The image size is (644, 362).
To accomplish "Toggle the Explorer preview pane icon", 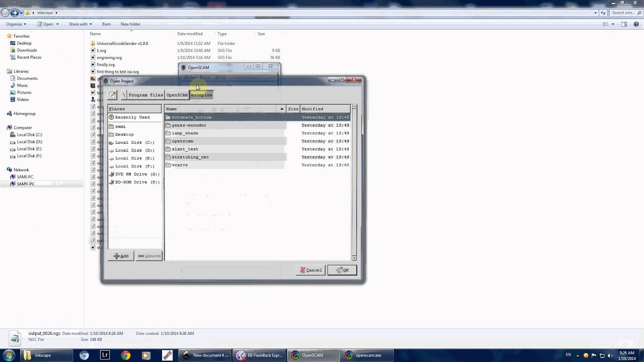I will click(624, 24).
